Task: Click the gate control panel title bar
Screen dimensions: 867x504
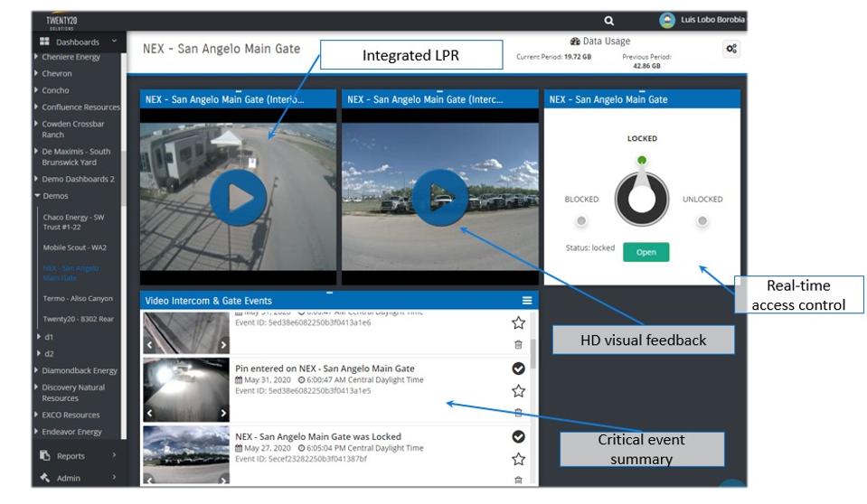Action: pos(642,99)
